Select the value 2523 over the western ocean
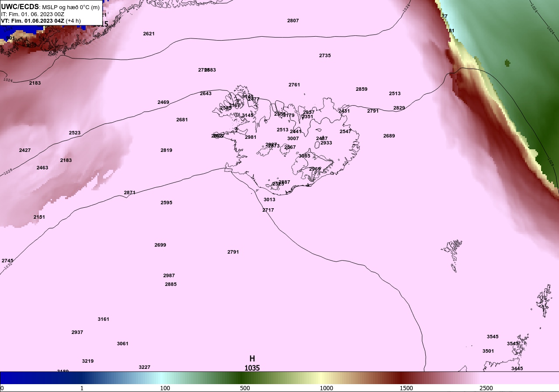The width and height of the screenshot is (559, 392). pyautogui.click(x=75, y=133)
